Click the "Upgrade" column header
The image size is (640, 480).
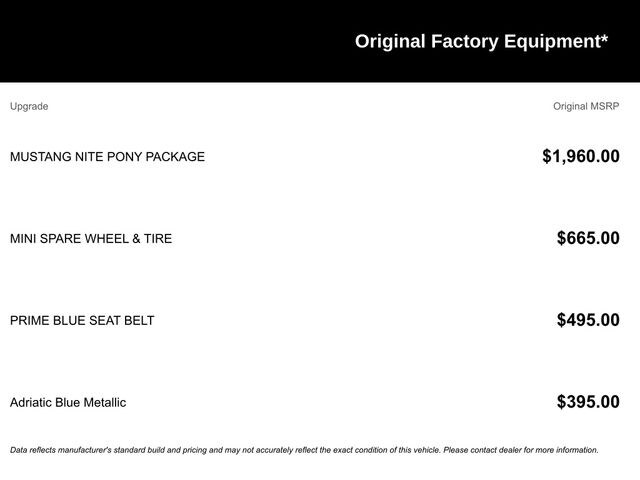pos(29,106)
